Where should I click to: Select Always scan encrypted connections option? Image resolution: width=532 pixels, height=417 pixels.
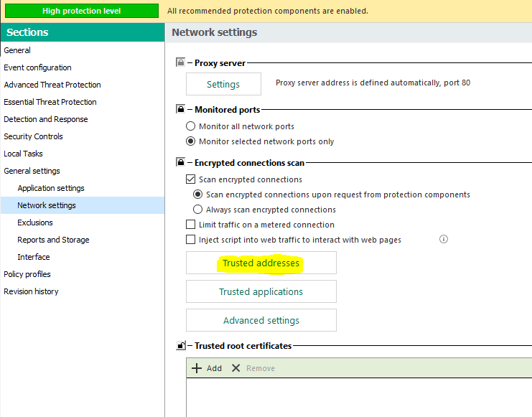[x=198, y=210]
